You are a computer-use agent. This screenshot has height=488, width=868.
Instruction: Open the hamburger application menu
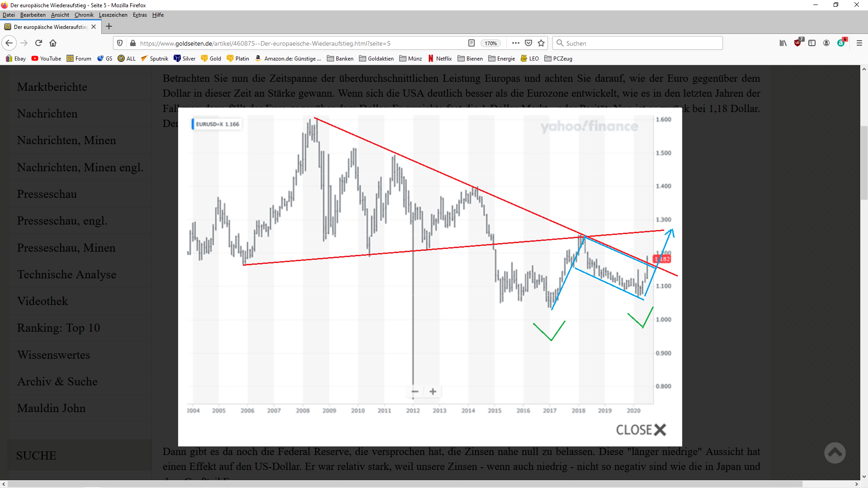[859, 43]
